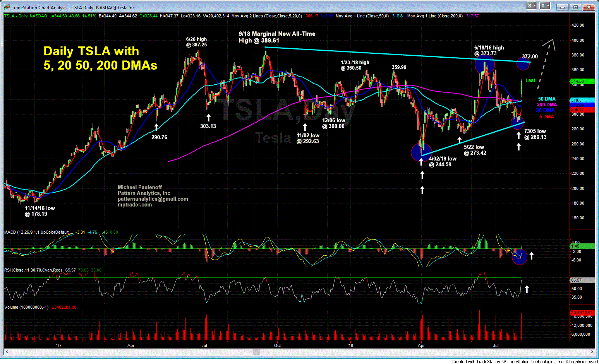Select the '9/18 Marginal New All-Time High @ 389.61' annotation

(x=277, y=37)
